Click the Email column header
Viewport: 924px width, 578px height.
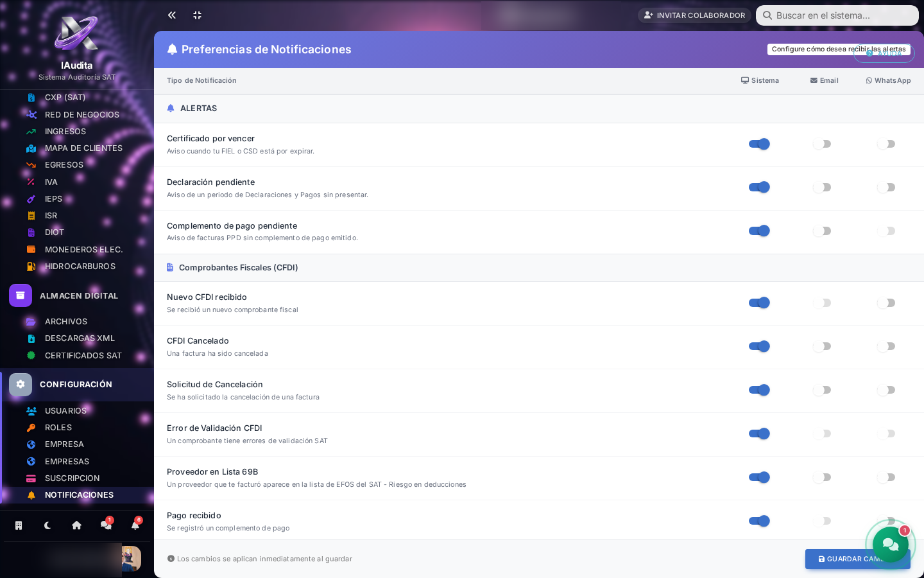824,81
